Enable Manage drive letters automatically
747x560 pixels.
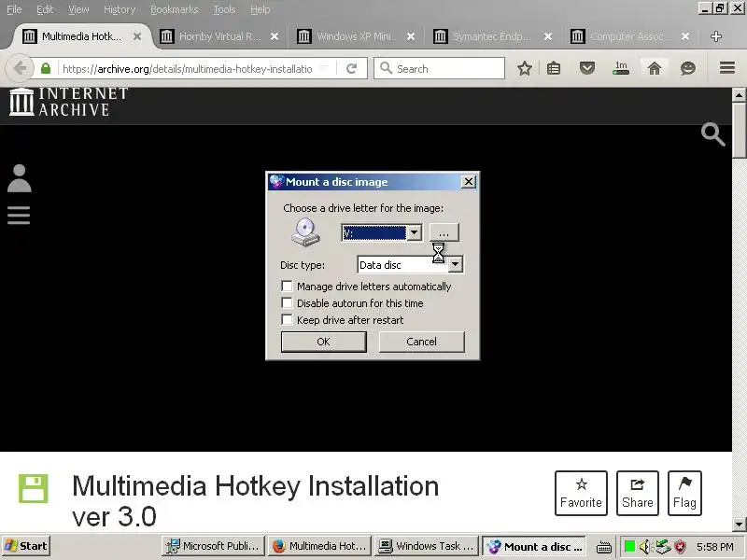click(x=287, y=287)
